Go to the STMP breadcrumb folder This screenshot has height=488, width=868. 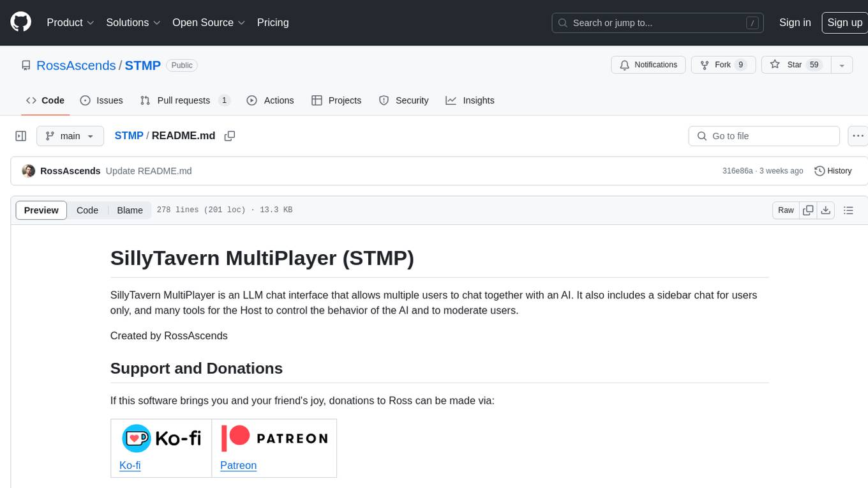pos(129,135)
